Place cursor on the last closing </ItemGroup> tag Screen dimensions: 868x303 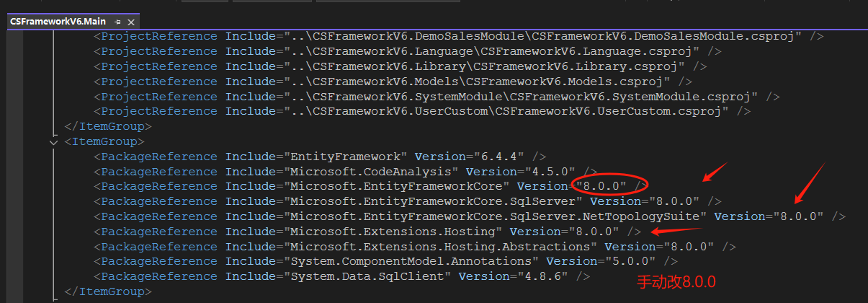(x=108, y=291)
